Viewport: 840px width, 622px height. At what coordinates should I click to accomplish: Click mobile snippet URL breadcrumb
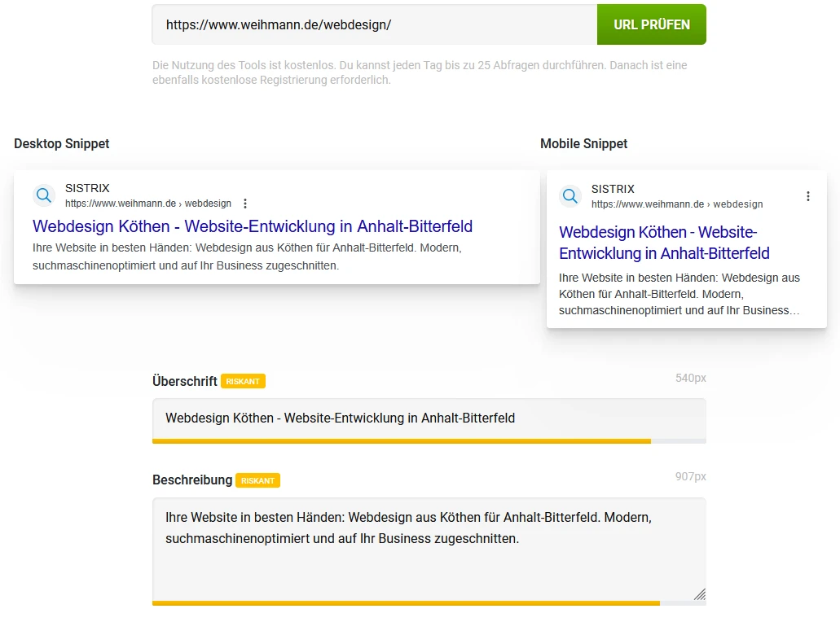pyautogui.click(x=677, y=204)
